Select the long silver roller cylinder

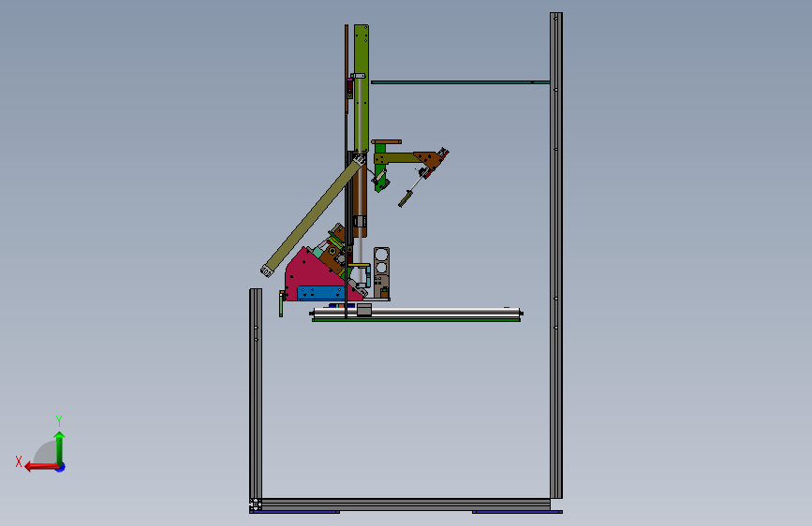point(417,313)
